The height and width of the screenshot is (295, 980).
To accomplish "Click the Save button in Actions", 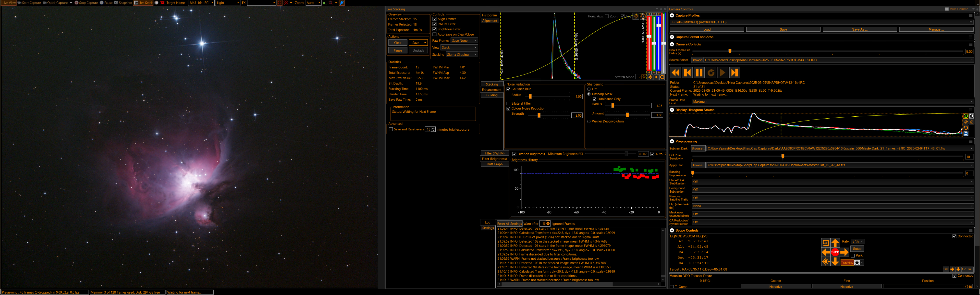I will [416, 43].
